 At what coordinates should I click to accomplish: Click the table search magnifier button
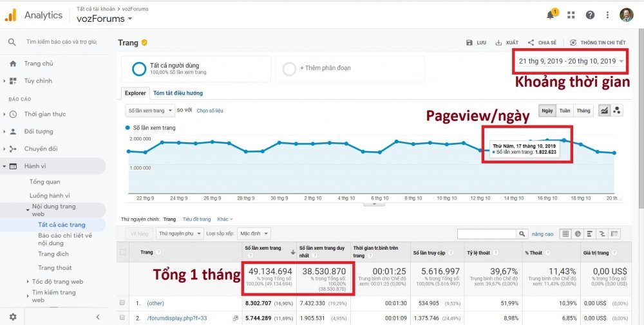pyautogui.click(x=522, y=234)
